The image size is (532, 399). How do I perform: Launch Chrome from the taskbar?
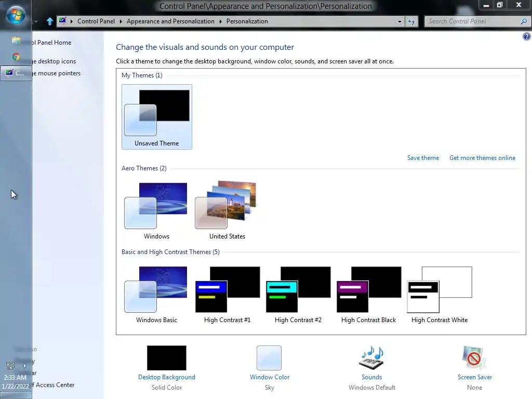click(16, 57)
